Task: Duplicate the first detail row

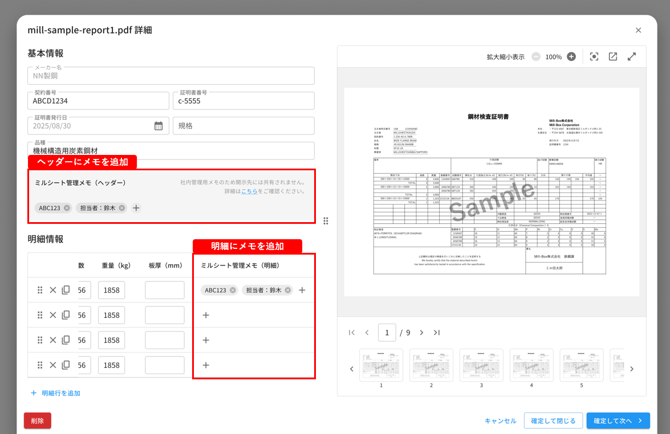Action: pyautogui.click(x=66, y=290)
